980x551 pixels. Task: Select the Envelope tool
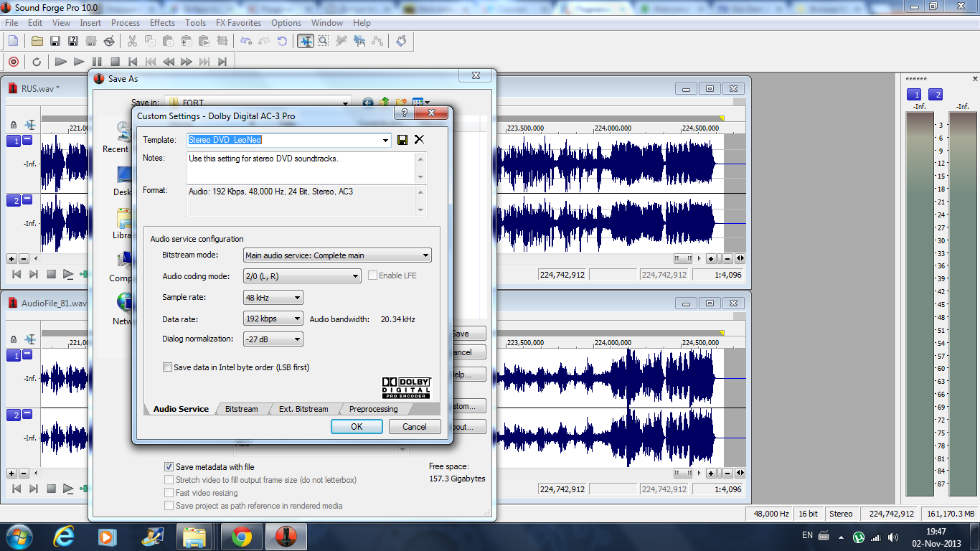coord(377,41)
